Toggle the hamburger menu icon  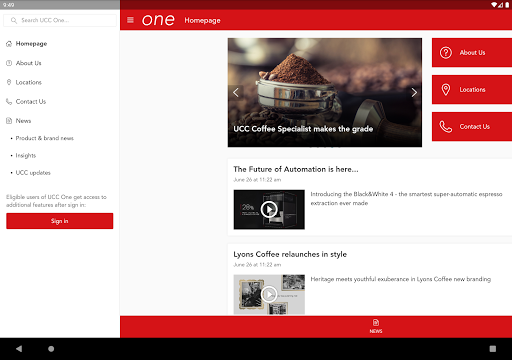[x=130, y=20]
